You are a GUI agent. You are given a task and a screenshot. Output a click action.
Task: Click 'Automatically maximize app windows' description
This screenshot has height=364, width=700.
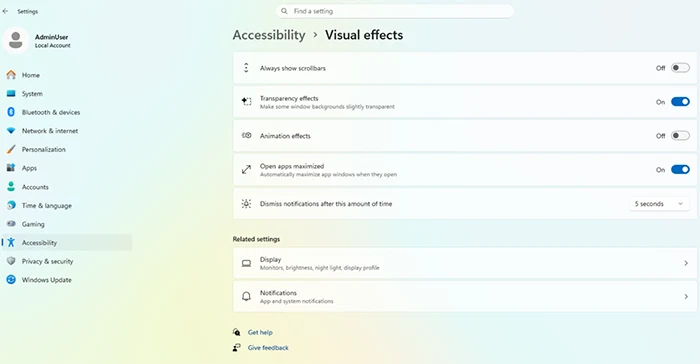click(328, 175)
